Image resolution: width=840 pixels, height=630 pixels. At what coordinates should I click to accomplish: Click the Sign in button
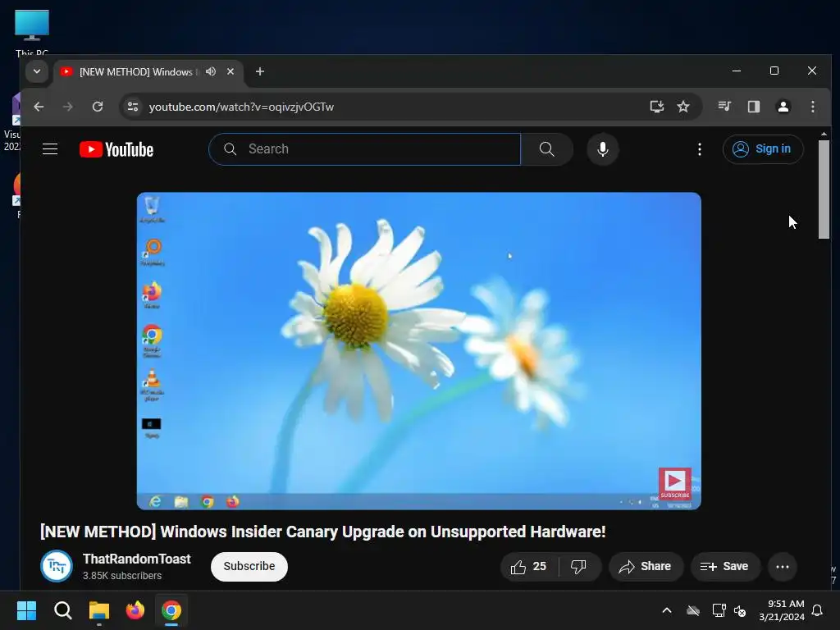[763, 149]
